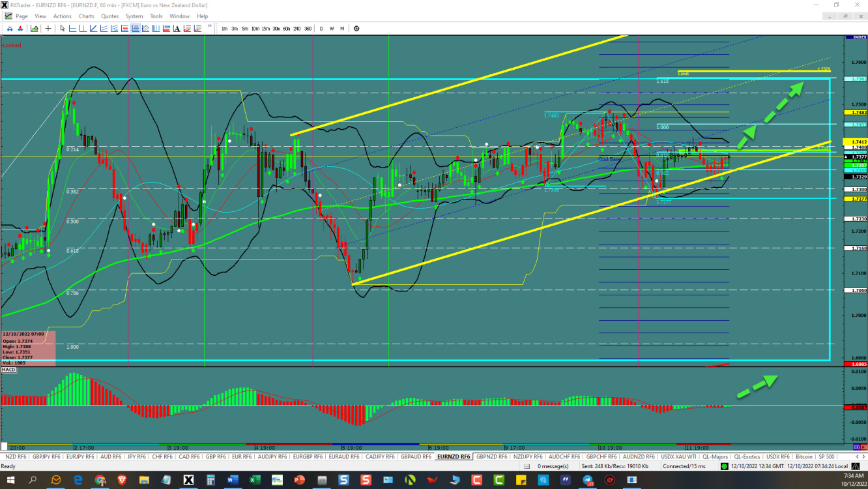Open the Actions menu
This screenshot has height=489, width=868.
point(63,16)
